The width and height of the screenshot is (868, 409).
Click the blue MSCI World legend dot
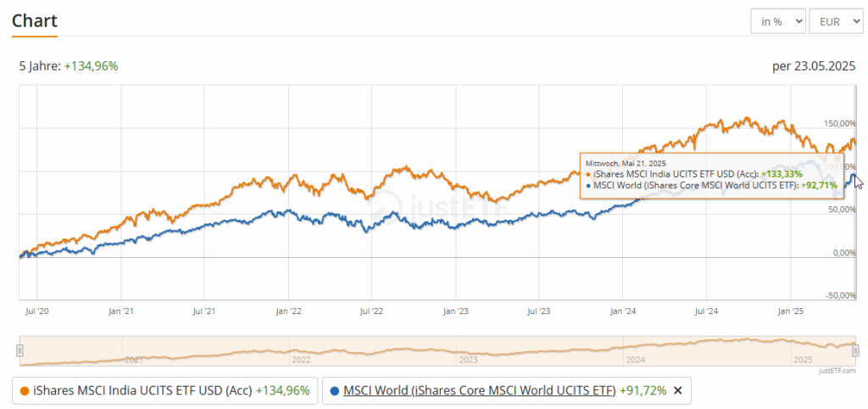[334, 391]
